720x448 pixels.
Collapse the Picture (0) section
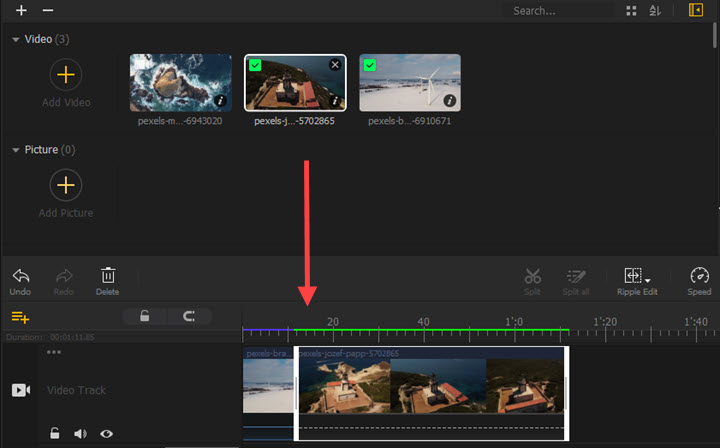[16, 150]
